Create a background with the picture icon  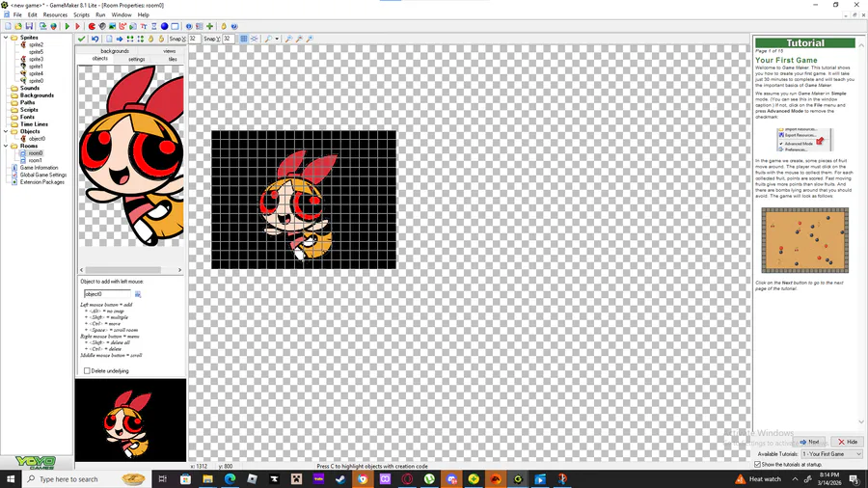(113, 26)
